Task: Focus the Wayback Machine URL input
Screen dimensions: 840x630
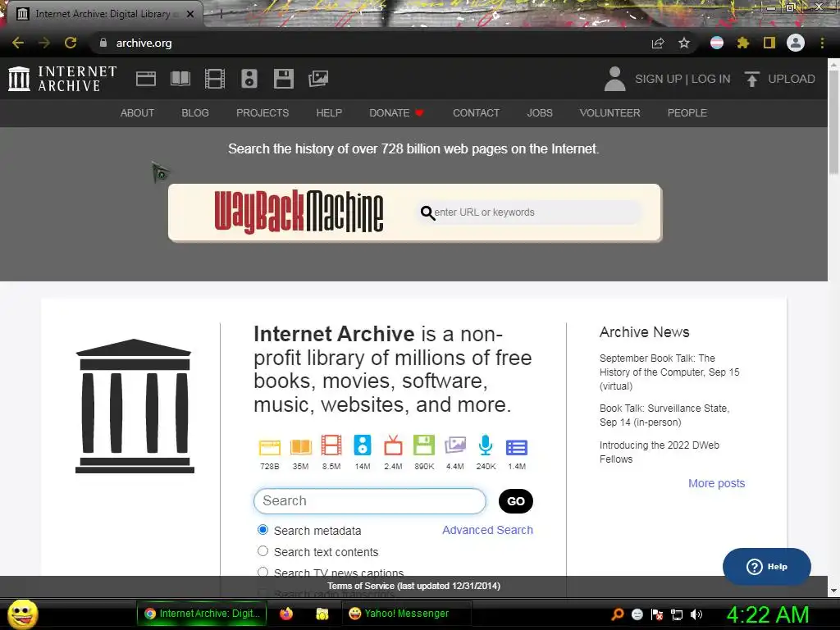Action: pyautogui.click(x=531, y=212)
